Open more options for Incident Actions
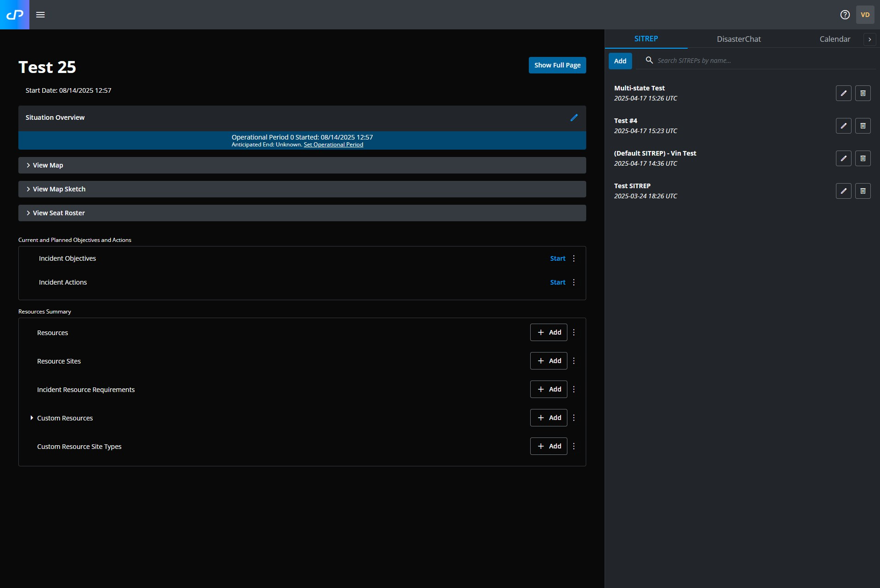Image resolution: width=880 pixels, height=588 pixels. pyautogui.click(x=574, y=282)
